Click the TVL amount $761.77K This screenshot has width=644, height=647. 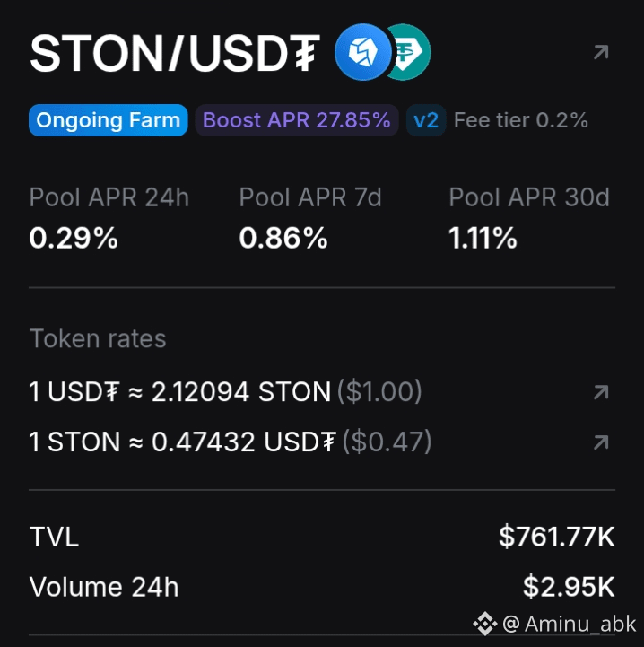pyautogui.click(x=557, y=537)
